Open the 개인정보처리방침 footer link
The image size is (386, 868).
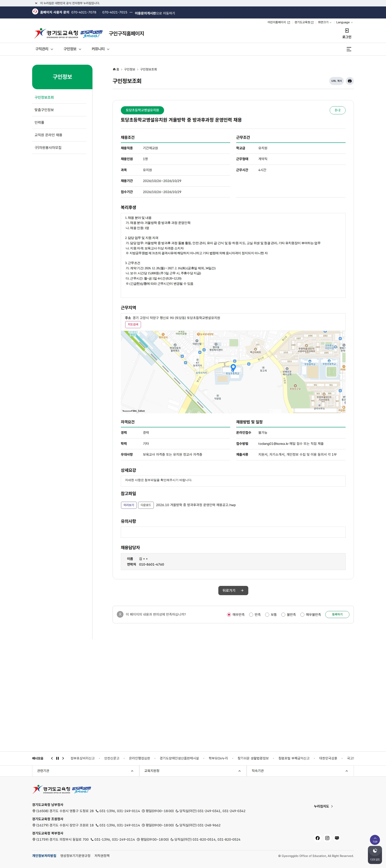coord(44,856)
